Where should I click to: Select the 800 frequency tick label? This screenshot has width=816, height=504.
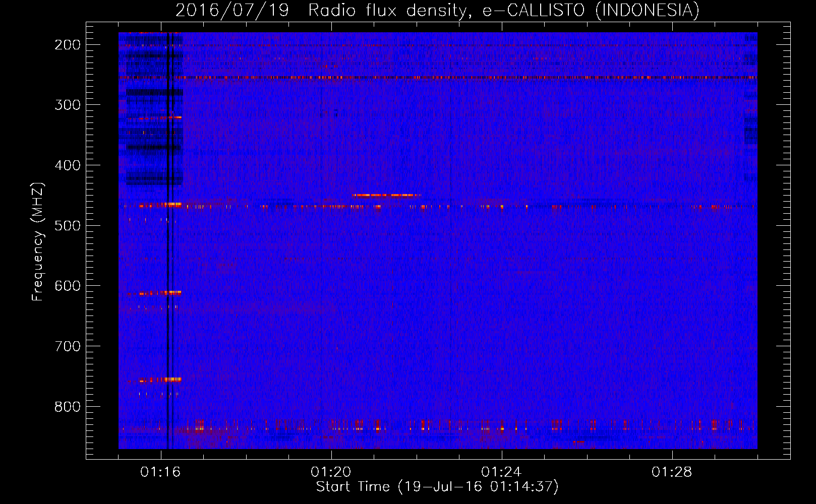[68, 406]
